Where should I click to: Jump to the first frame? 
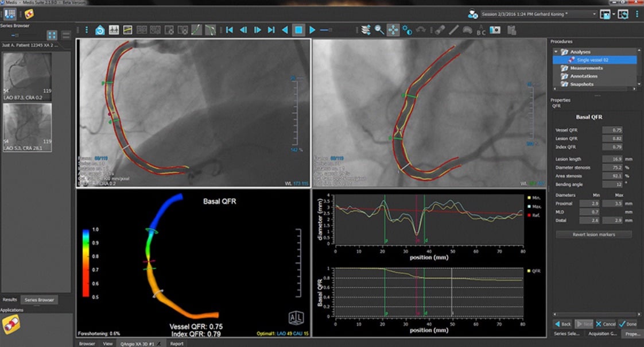coord(229,29)
